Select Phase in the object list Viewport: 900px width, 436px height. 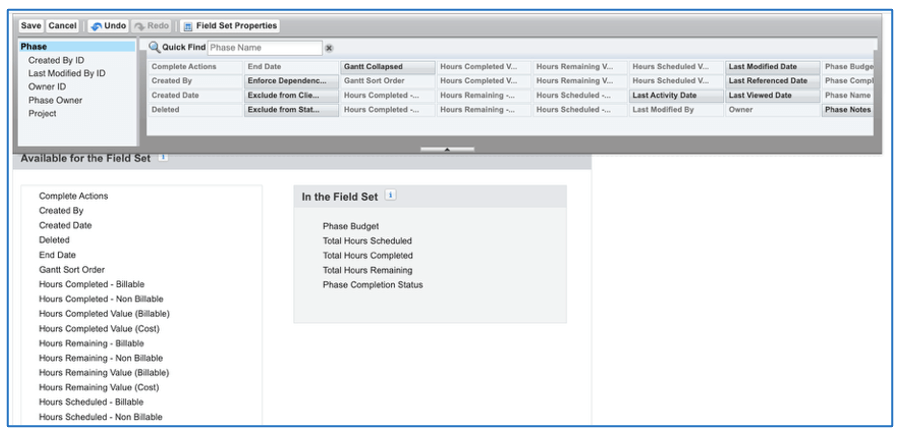pos(77,46)
